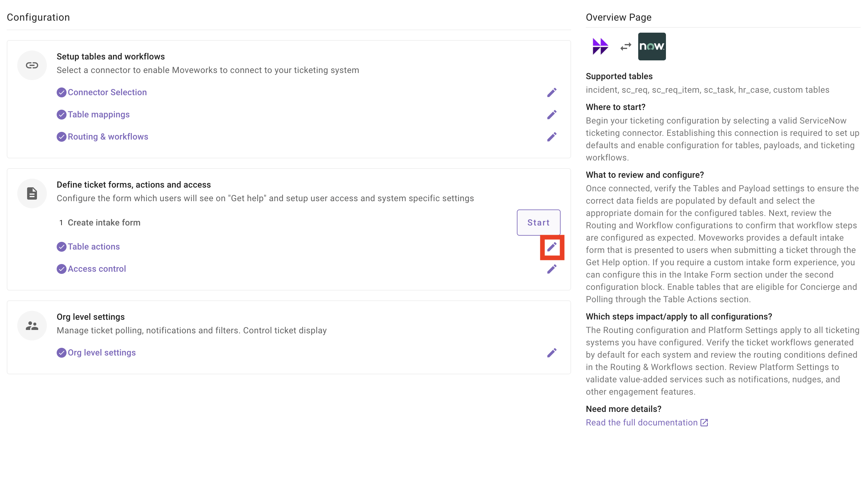Start the Create intake form step
This screenshot has width=868, height=504.
coord(538,222)
